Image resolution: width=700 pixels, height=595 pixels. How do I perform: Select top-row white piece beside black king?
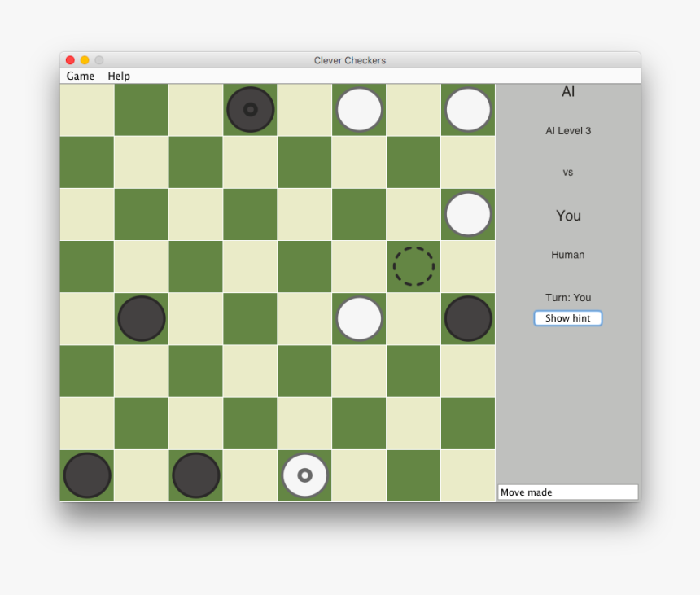click(360, 109)
